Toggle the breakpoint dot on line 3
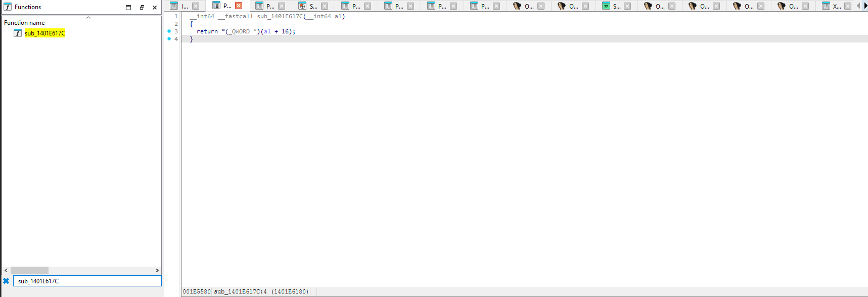 click(169, 31)
